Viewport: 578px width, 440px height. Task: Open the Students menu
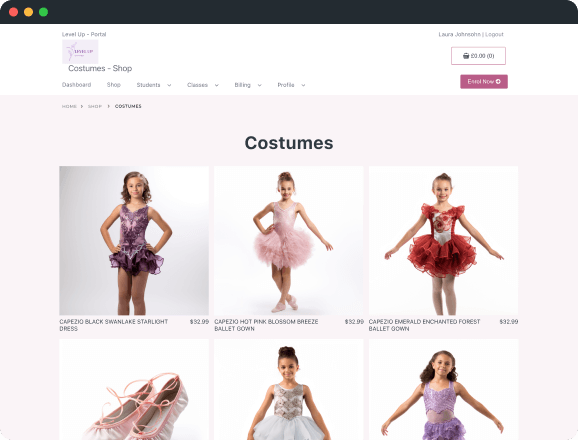pos(148,85)
